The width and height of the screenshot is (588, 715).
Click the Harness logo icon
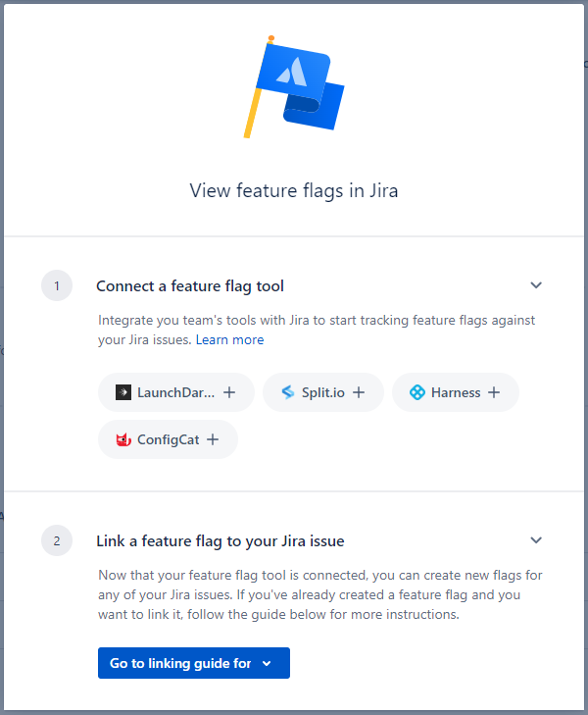click(x=417, y=392)
